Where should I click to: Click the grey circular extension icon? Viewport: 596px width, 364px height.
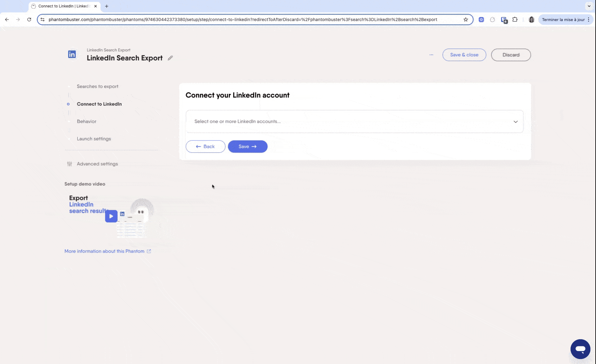(x=492, y=20)
